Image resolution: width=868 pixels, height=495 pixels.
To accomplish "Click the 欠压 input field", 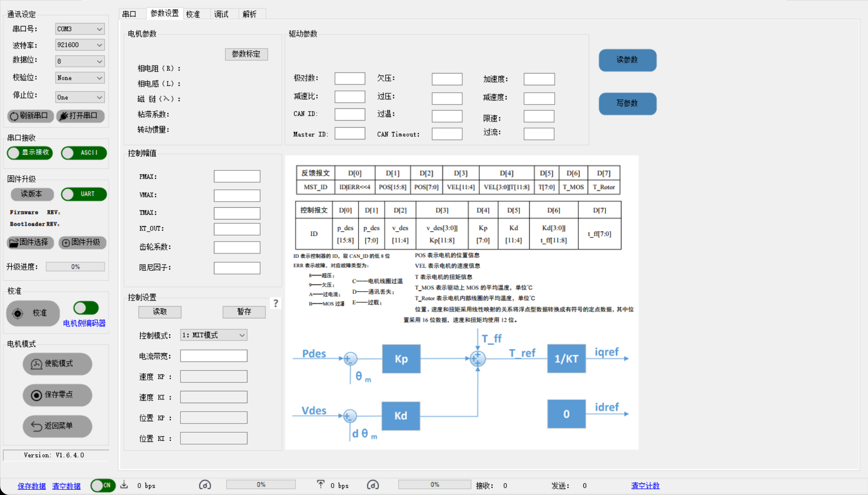I will (x=447, y=79).
